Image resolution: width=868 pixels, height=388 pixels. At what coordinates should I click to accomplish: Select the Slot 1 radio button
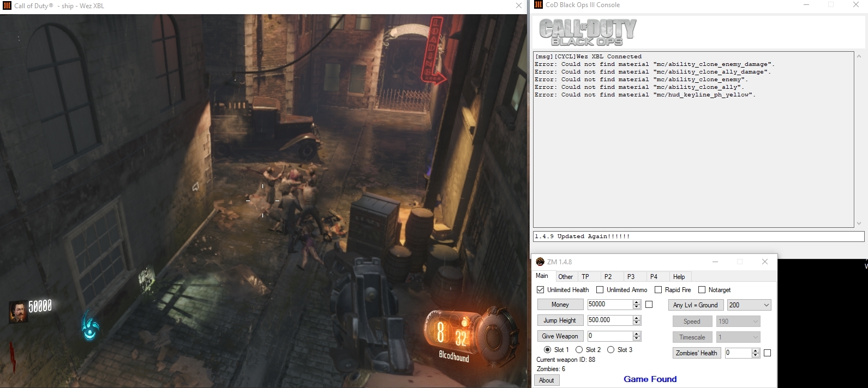[547, 350]
